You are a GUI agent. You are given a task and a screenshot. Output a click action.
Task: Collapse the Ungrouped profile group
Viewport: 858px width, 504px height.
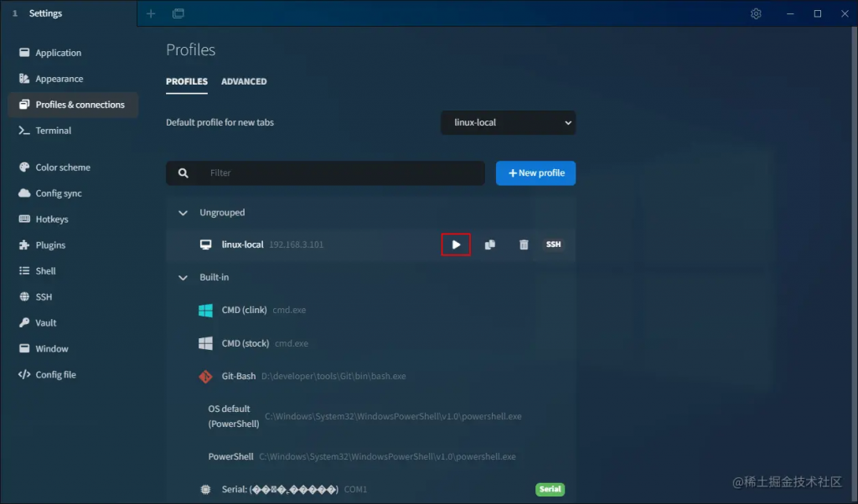[183, 213]
